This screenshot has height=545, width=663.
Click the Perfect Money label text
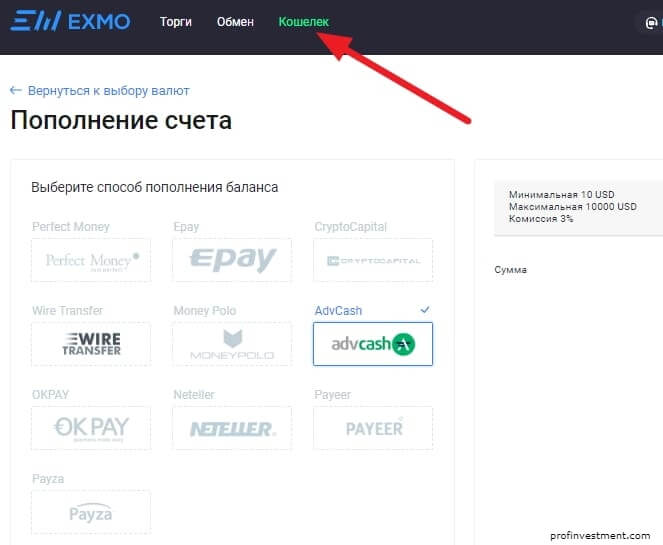coord(71,227)
